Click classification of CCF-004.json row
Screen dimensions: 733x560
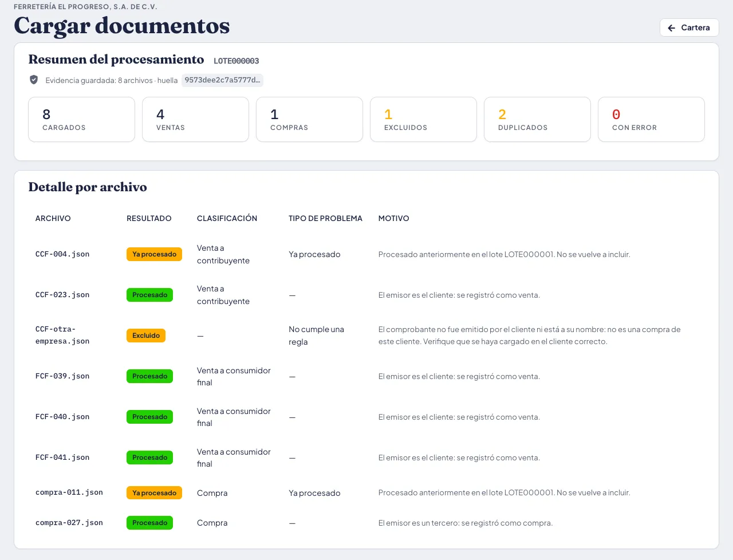click(x=223, y=254)
